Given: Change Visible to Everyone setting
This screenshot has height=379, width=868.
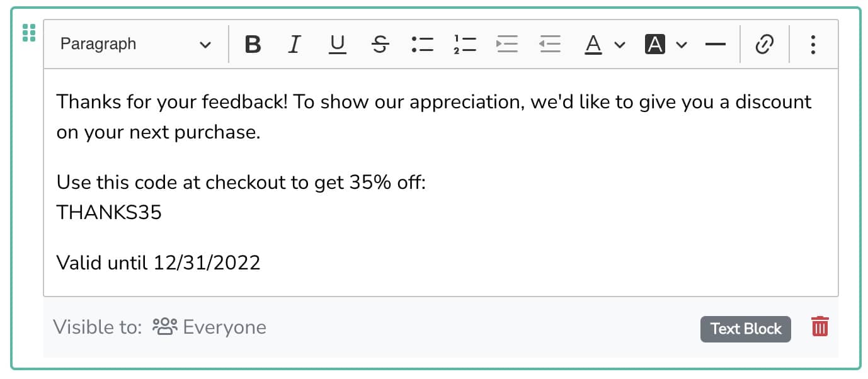Looking at the screenshot, I should [x=210, y=327].
